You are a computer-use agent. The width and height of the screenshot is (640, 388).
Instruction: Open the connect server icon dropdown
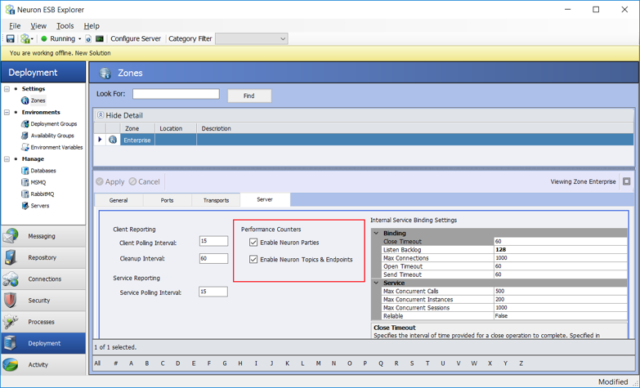tap(27, 39)
